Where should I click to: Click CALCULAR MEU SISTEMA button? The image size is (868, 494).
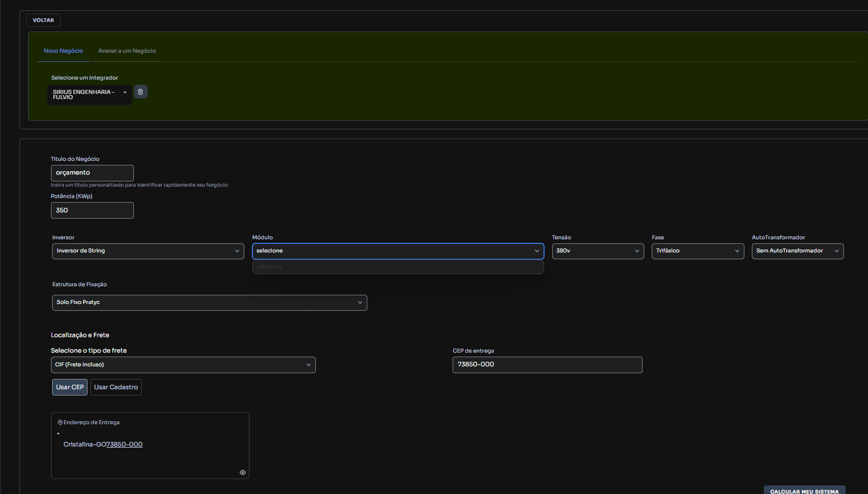click(x=804, y=491)
